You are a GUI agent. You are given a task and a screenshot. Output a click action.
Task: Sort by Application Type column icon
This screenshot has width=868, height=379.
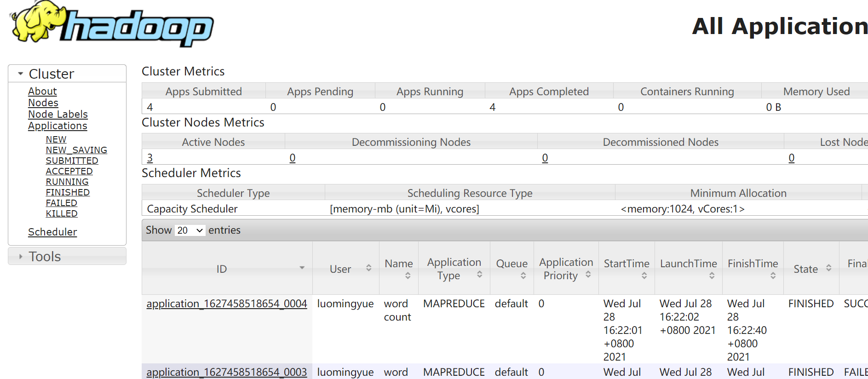479,274
